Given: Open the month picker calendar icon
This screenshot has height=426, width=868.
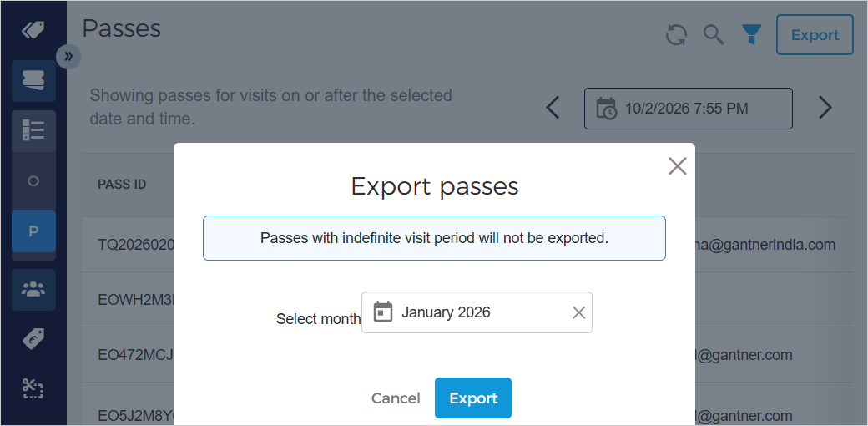Looking at the screenshot, I should 383,312.
